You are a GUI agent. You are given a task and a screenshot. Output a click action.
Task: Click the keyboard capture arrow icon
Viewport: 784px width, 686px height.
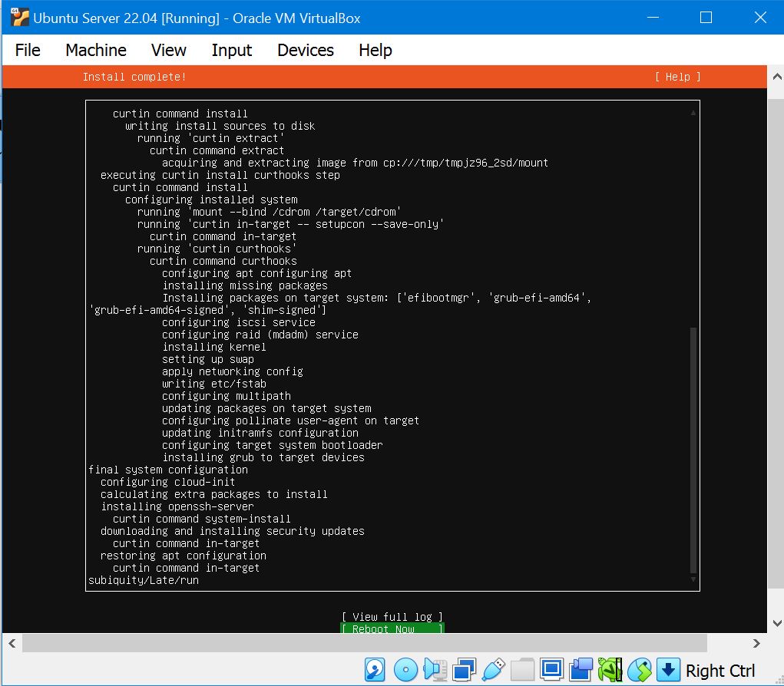click(x=668, y=670)
